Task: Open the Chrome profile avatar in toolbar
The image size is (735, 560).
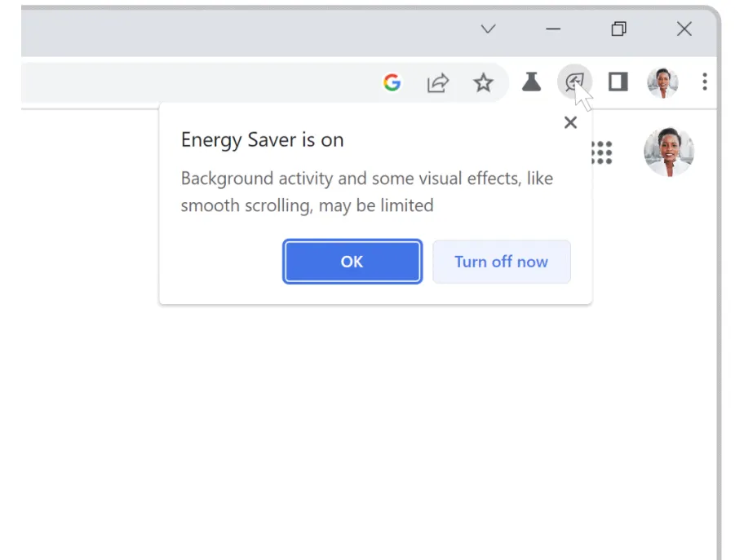Action: [662, 82]
